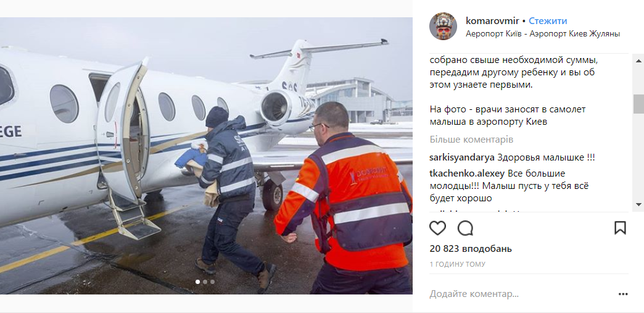Expand 'Більше коментарів' to load comments
The height and width of the screenshot is (313, 644).
coord(471,140)
